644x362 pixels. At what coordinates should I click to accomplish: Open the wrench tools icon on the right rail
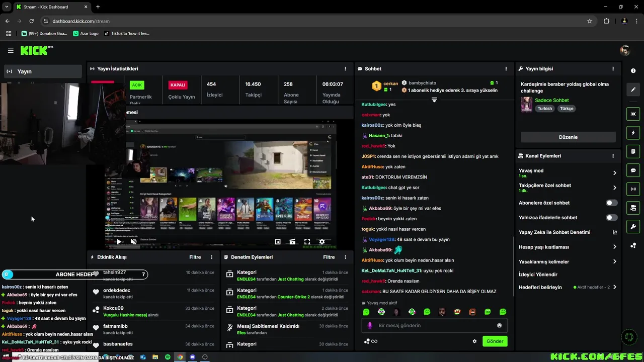(x=633, y=226)
